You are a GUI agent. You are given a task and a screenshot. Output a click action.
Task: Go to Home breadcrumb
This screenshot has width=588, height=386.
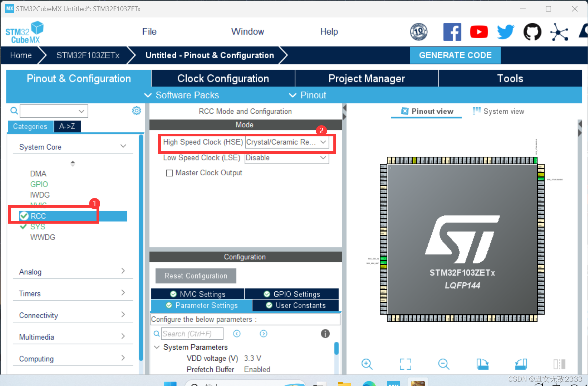[x=21, y=55]
